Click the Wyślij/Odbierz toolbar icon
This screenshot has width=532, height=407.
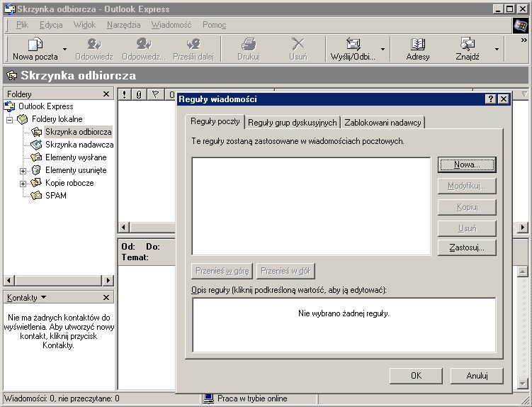(x=353, y=45)
